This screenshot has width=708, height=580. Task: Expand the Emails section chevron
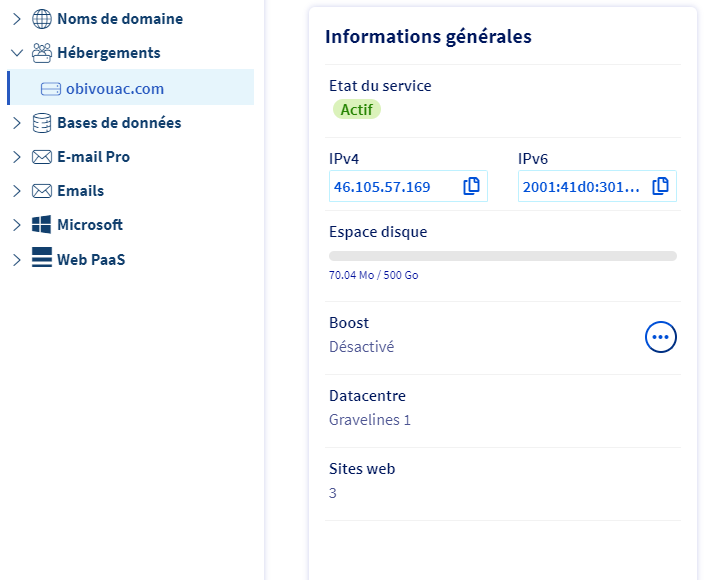(x=16, y=191)
